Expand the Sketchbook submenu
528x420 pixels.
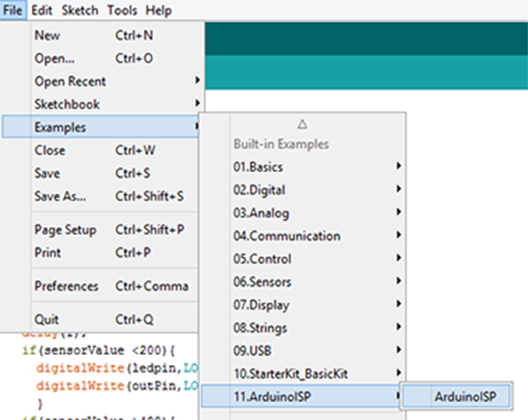coord(67,104)
